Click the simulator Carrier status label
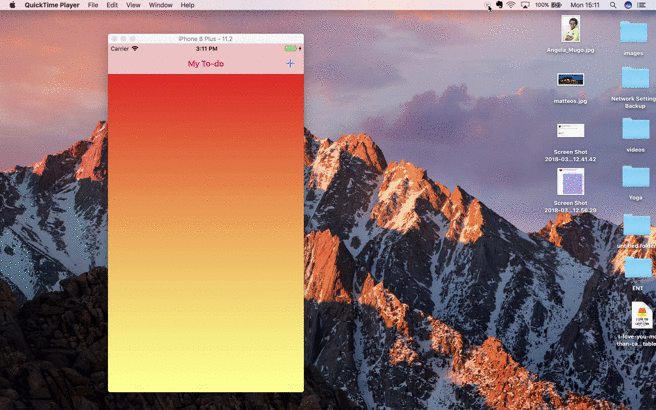Screen dimensions: 656x410 pos(120,49)
